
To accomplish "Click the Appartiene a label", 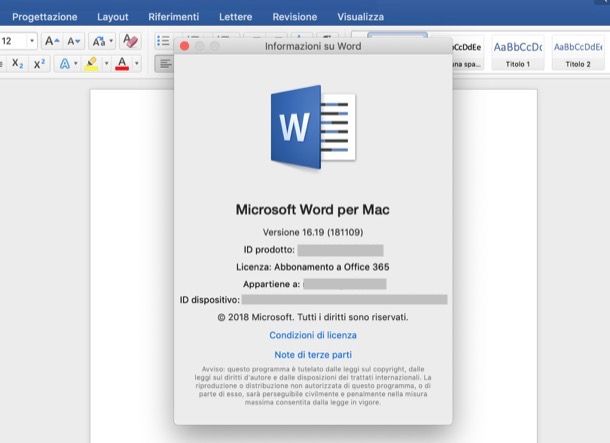I will point(272,284).
